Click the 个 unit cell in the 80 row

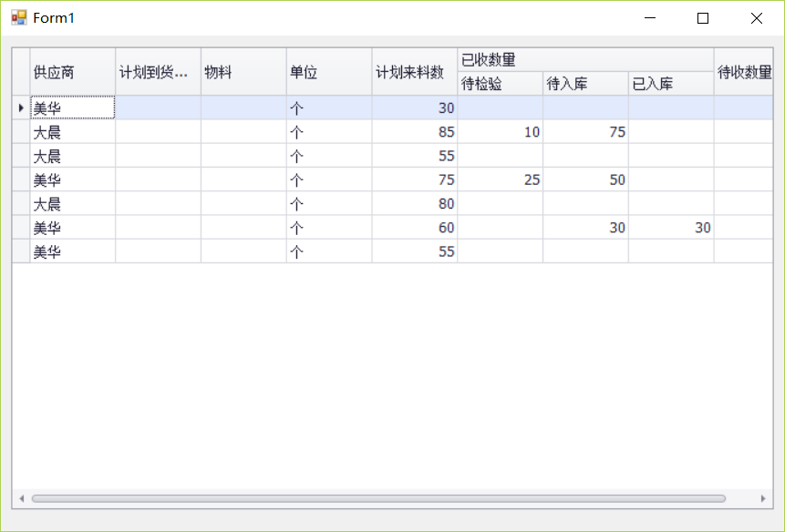coord(329,203)
